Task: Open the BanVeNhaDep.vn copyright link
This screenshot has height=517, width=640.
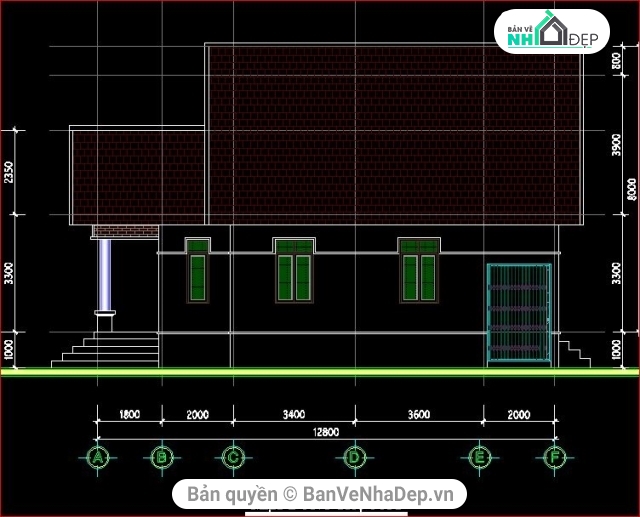Action: (x=320, y=493)
